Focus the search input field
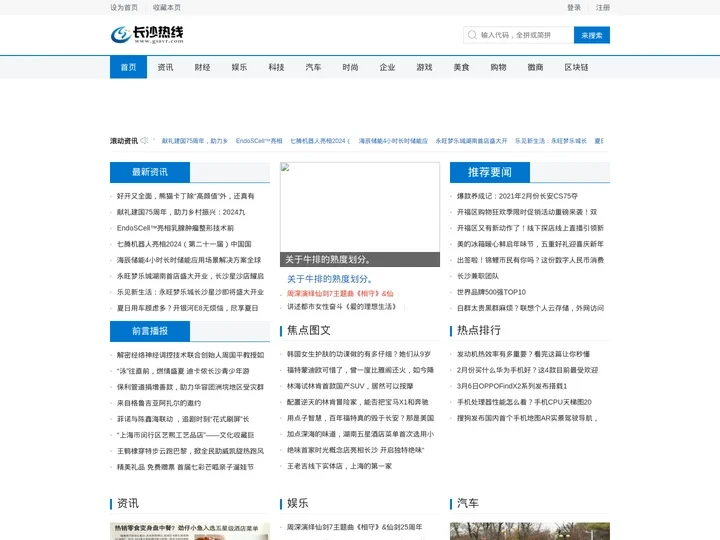Viewport: 720px width, 540px height. pyautogui.click(x=518, y=35)
